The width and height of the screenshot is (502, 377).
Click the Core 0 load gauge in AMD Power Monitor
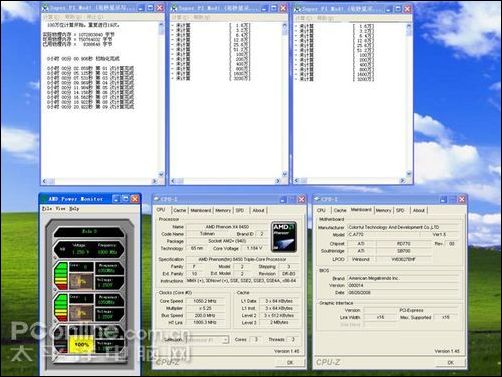tap(61, 276)
